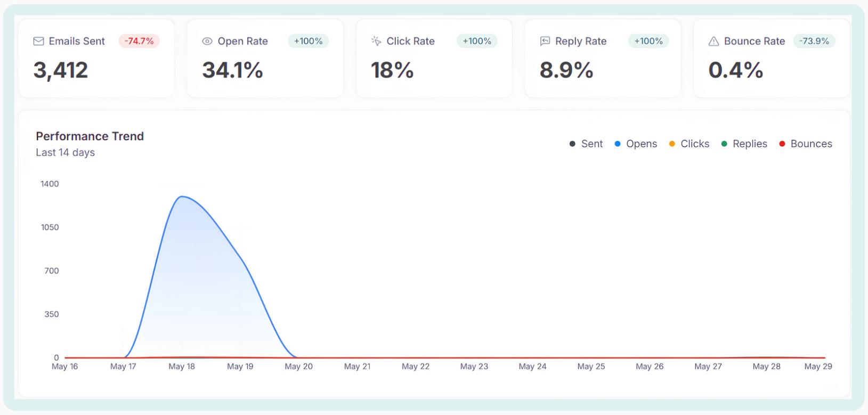This screenshot has height=415, width=868.
Task: Select the 18% click rate value
Action: pos(393,70)
